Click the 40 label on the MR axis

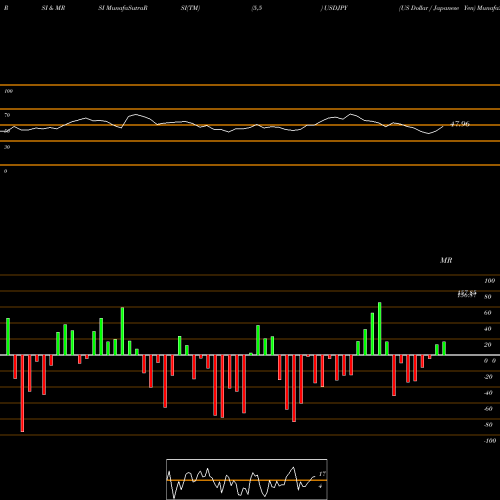click(x=487, y=329)
